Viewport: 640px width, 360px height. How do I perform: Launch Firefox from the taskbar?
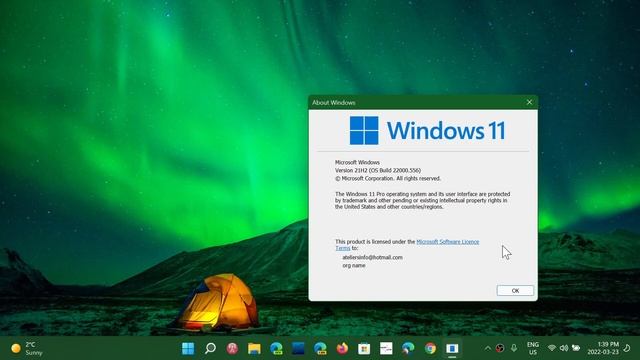(342, 349)
